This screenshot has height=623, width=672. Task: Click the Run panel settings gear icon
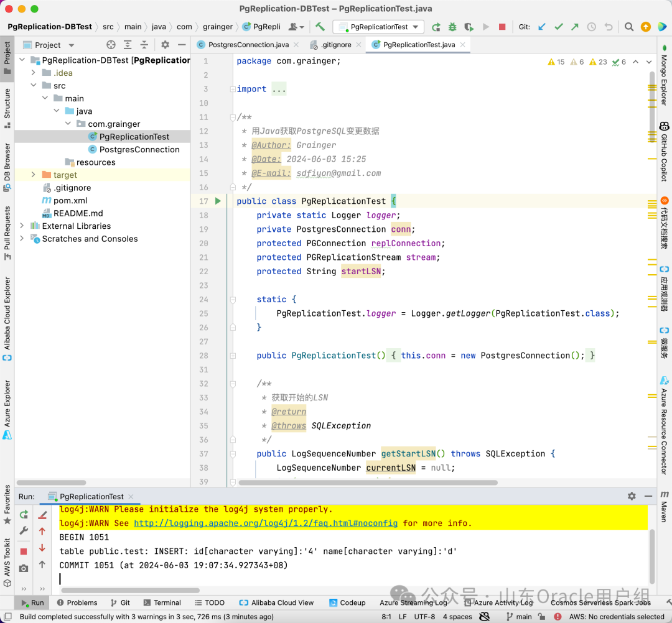(x=632, y=496)
